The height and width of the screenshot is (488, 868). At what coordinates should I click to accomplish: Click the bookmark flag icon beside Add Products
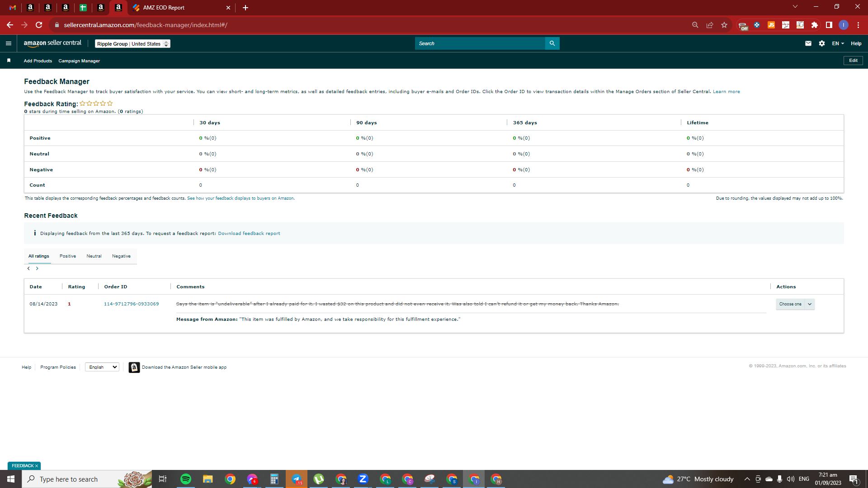click(x=9, y=61)
